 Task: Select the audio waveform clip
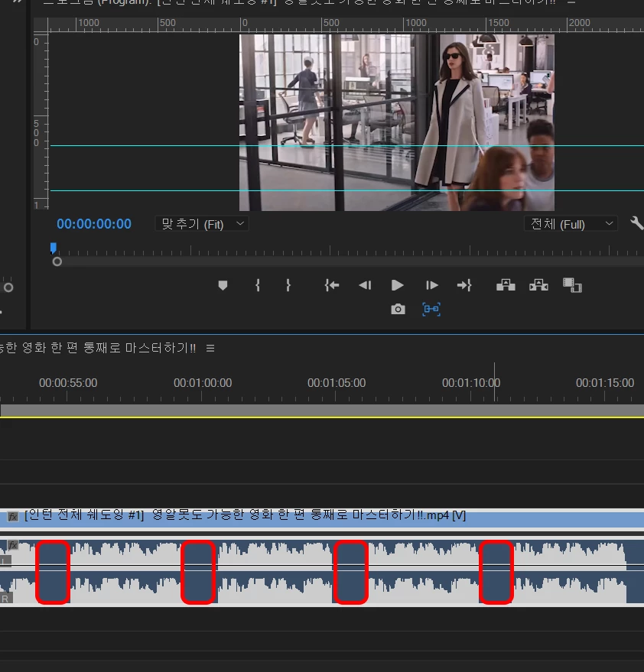322,572
